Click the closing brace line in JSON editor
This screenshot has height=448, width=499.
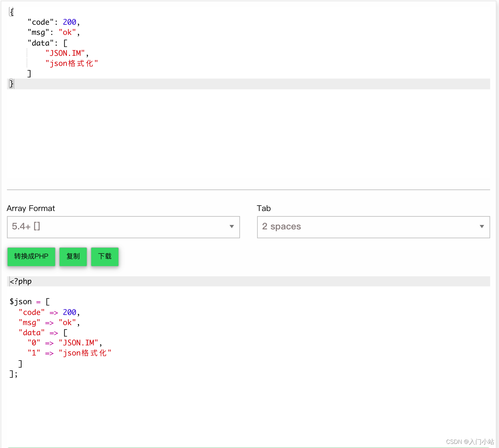[249, 84]
